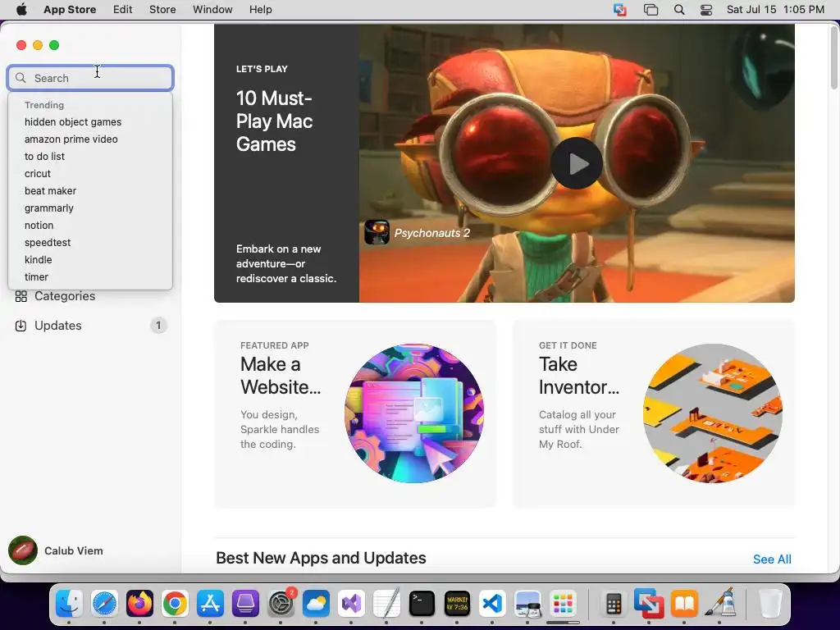The image size is (840, 630).
Task: Open Terminal from the dock
Action: point(422,605)
